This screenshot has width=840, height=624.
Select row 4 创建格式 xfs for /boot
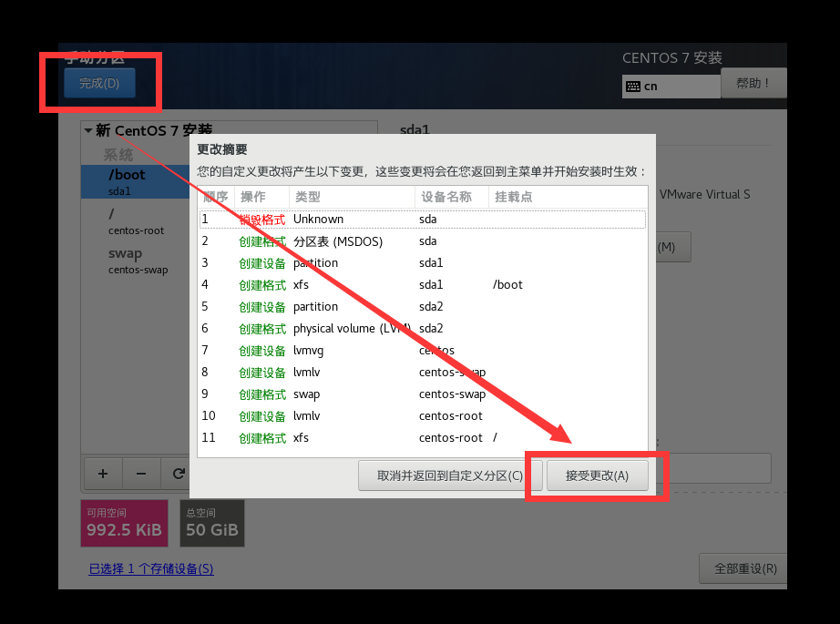[x=364, y=284]
